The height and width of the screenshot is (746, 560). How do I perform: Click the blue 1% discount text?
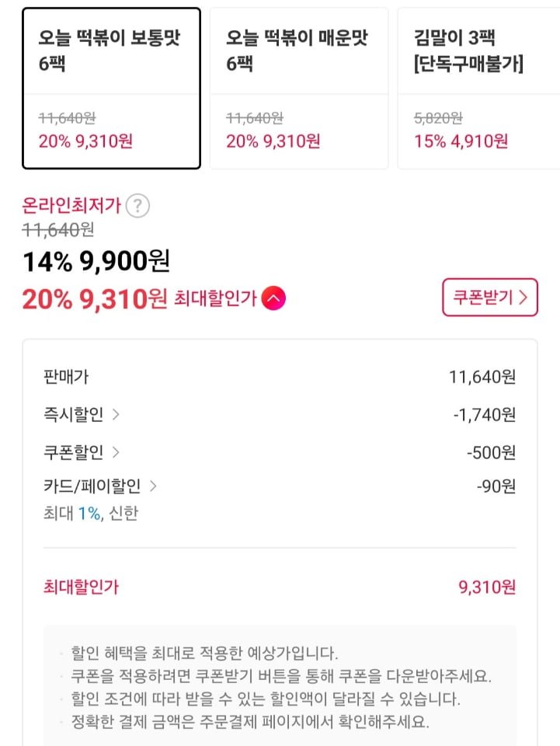89,514
